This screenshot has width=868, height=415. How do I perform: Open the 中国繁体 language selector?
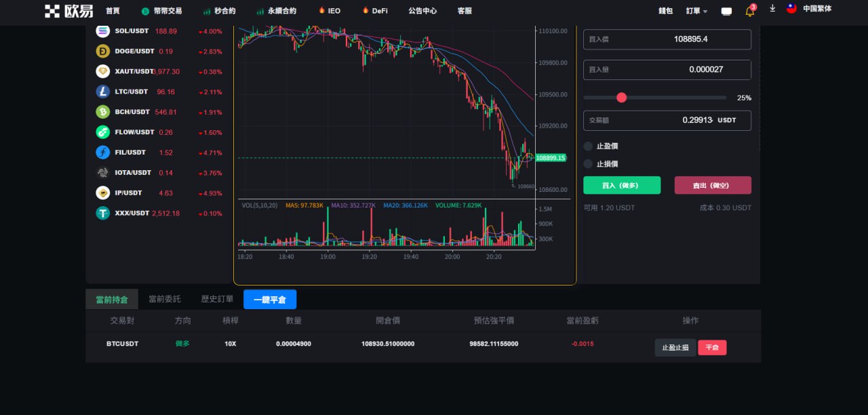[x=809, y=9]
